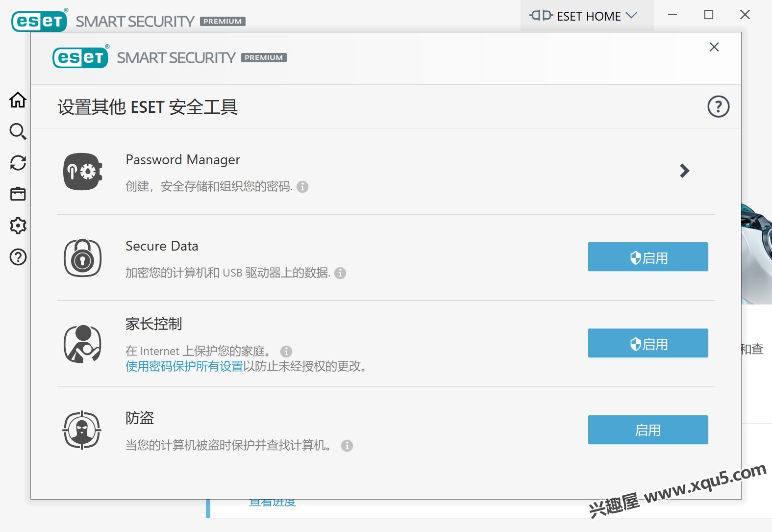Viewport: 772px width, 532px height.
Task: Click the anti-theft masked thief icon
Action: [82, 430]
